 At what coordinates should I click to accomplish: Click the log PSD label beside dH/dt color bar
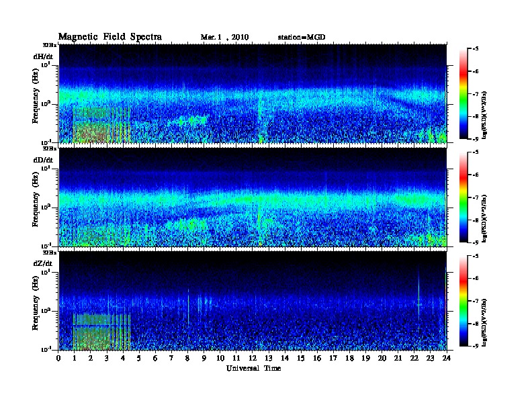[484, 115]
